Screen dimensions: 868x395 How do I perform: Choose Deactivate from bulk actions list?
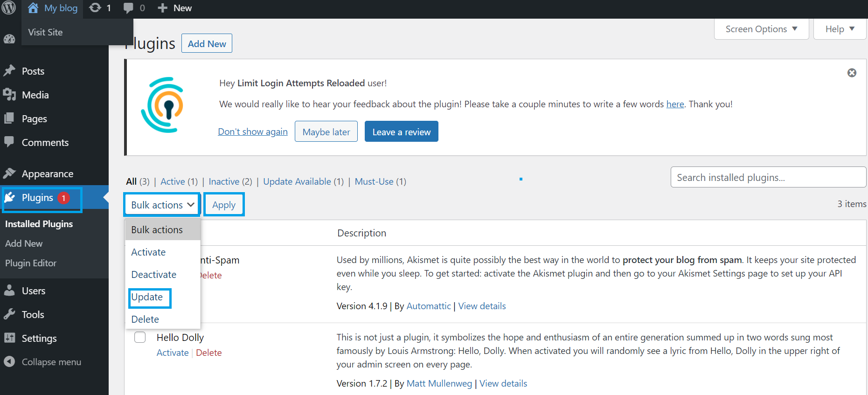tap(162, 275)
